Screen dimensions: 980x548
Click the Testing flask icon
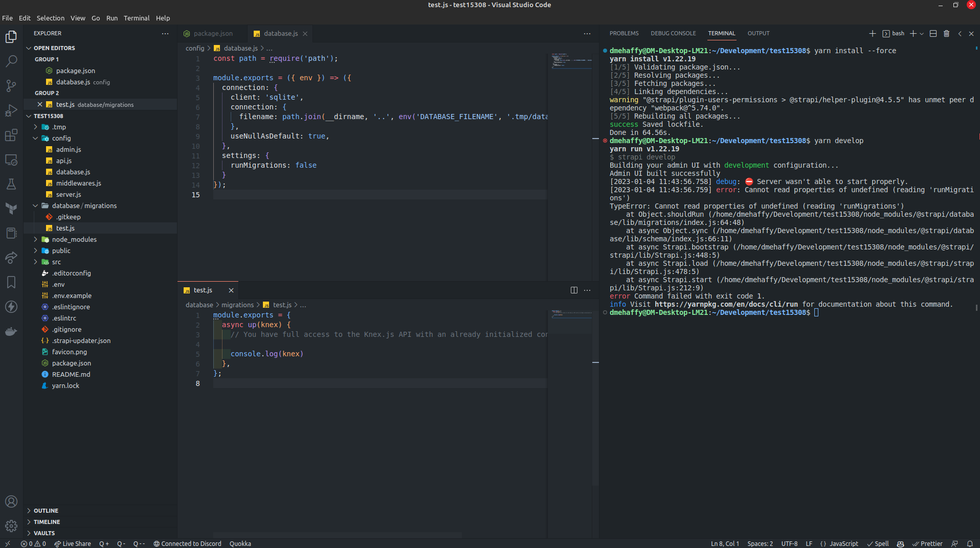[x=11, y=184]
